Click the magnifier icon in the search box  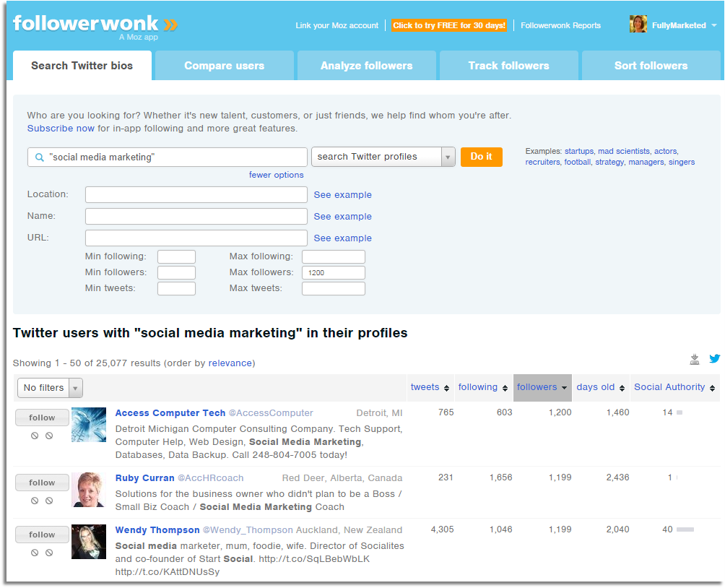point(40,157)
